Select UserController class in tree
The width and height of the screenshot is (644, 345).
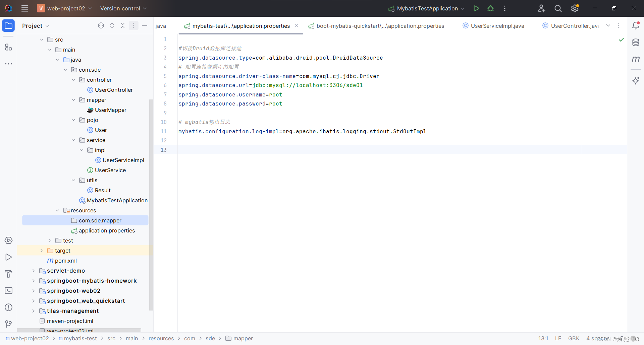(x=110, y=90)
